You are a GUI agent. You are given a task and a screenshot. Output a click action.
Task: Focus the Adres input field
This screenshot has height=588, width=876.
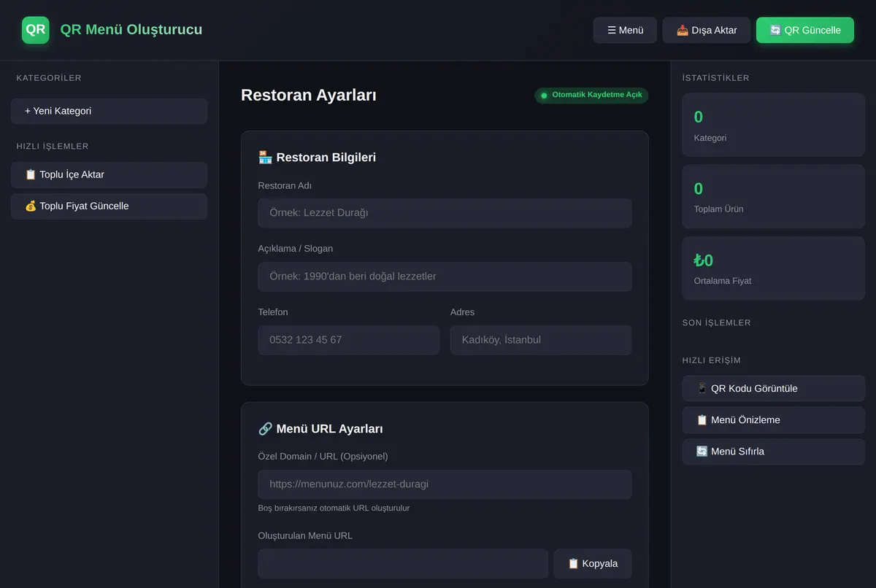[x=541, y=340]
